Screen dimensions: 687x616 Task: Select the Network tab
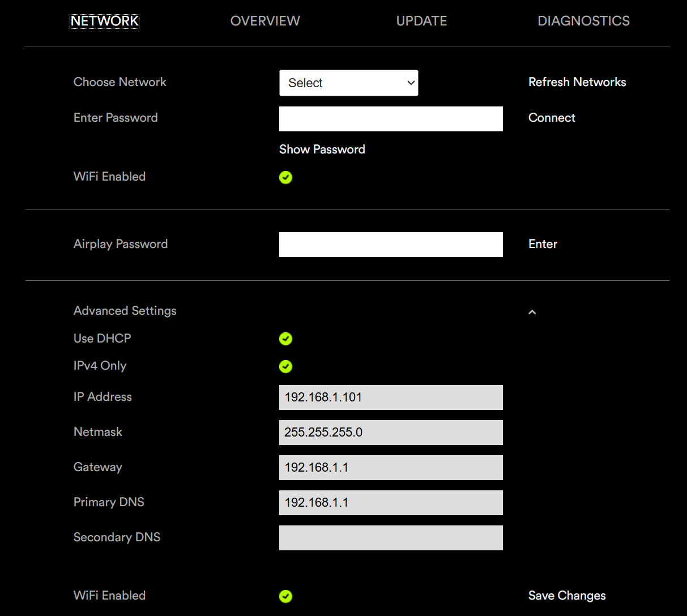click(x=105, y=21)
